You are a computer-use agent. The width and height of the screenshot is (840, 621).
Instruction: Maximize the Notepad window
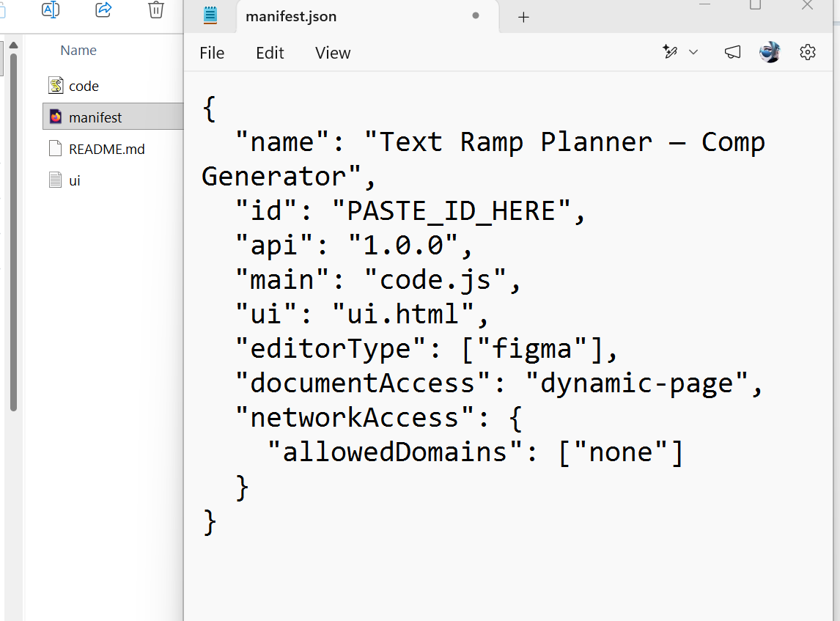pos(755,4)
